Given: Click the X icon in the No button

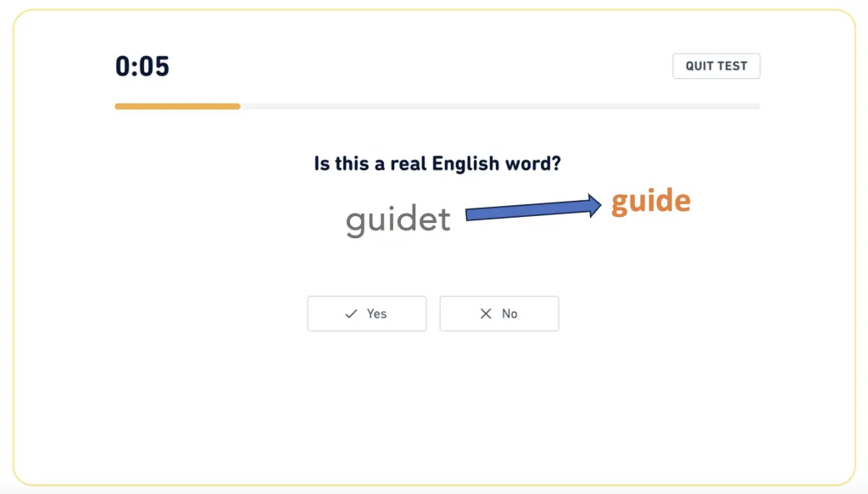Looking at the screenshot, I should click(485, 314).
